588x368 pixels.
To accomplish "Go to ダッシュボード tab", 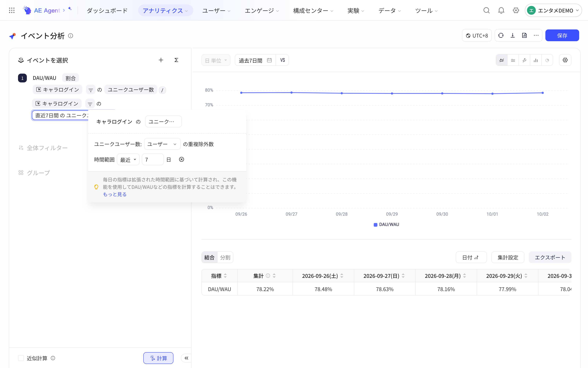I will point(107,10).
